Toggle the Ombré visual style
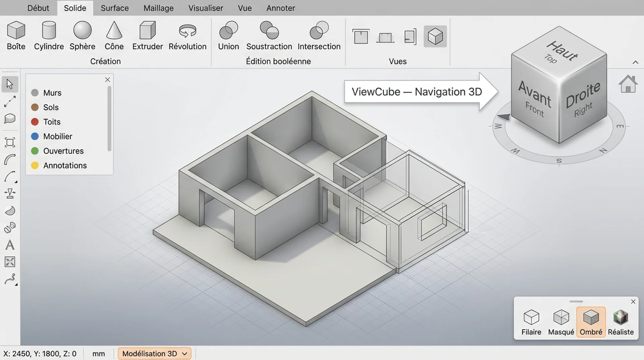This screenshot has width=644, height=360. coord(591,322)
